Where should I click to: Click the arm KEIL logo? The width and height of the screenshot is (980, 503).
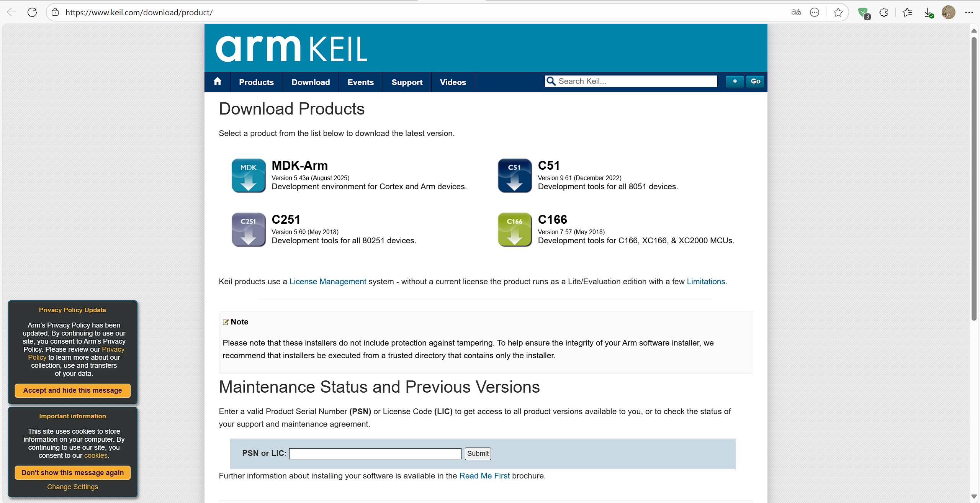pos(291,49)
